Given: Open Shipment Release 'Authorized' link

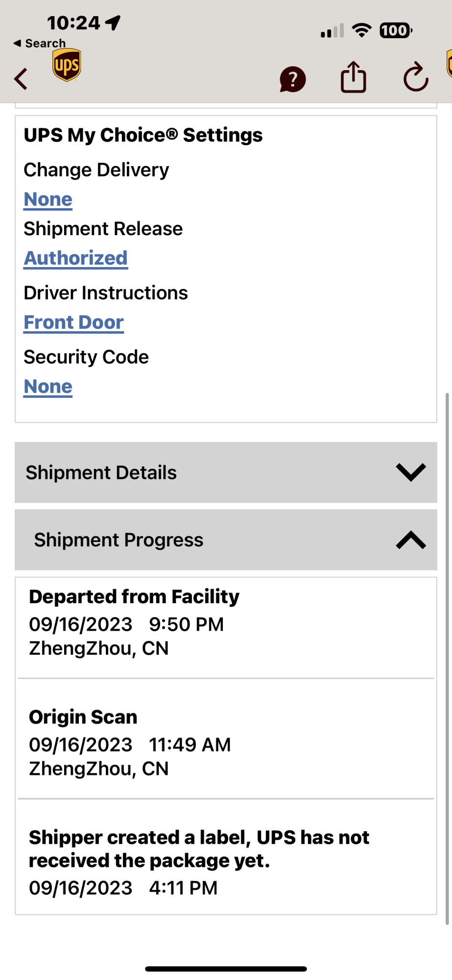Looking at the screenshot, I should pyautogui.click(x=75, y=258).
